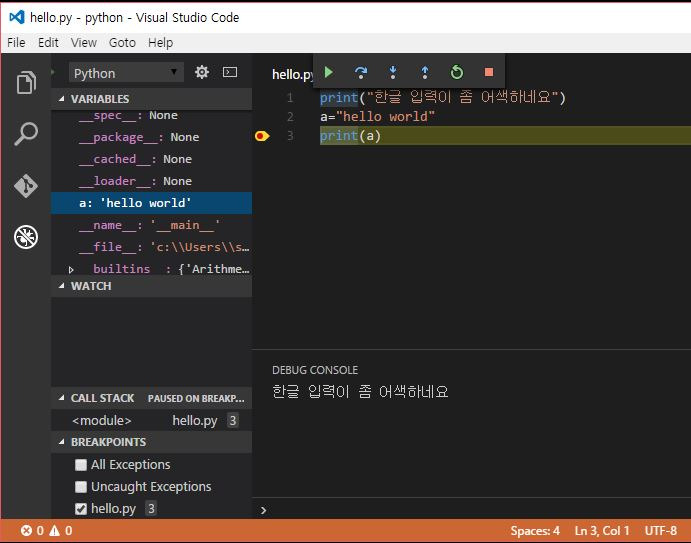Open the Python debug configuration dropdown
This screenshot has width=691, height=543.
(126, 73)
